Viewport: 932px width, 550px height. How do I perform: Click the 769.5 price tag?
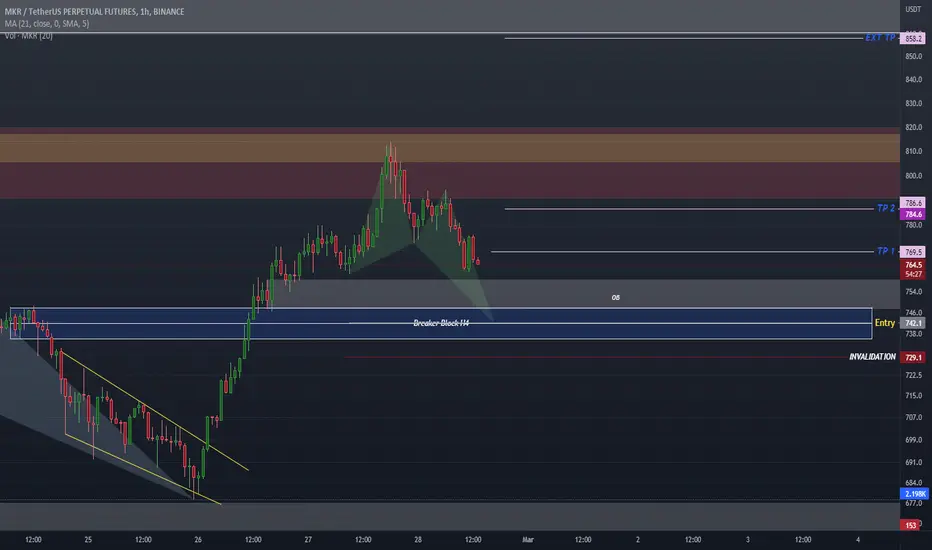(x=914, y=252)
